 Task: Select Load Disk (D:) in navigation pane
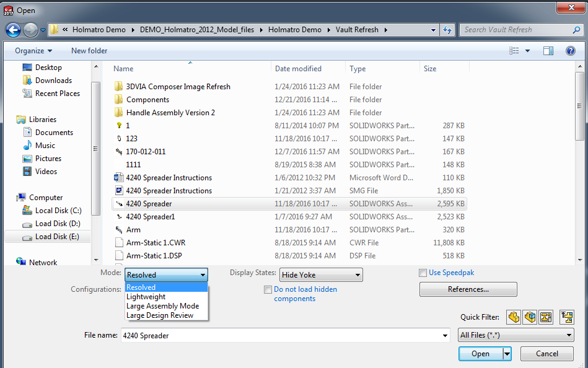coord(58,224)
